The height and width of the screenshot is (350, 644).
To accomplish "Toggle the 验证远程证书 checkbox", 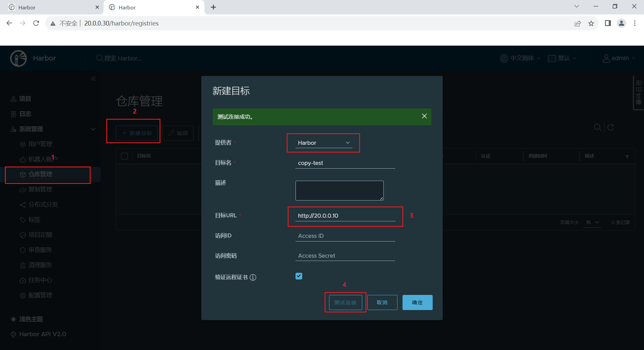I will pos(299,276).
